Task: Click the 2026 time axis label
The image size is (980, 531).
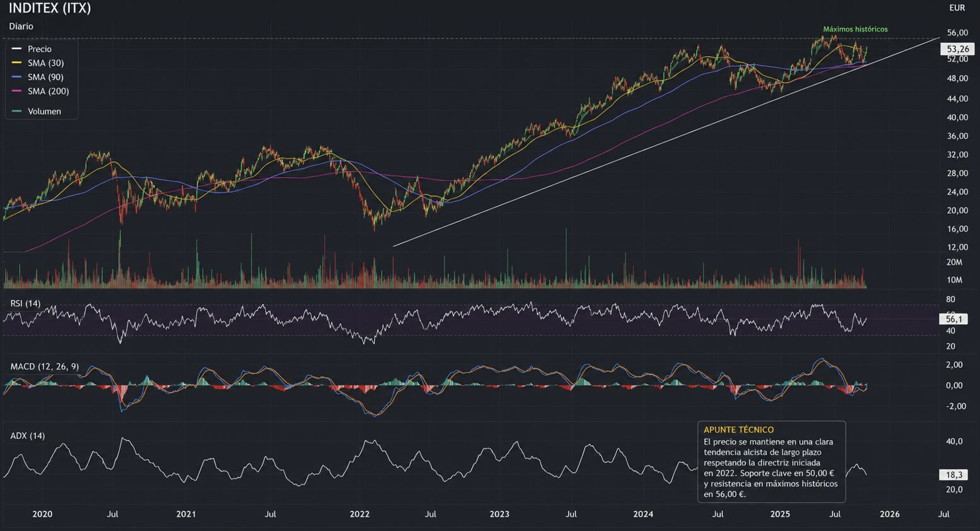Action: click(890, 515)
